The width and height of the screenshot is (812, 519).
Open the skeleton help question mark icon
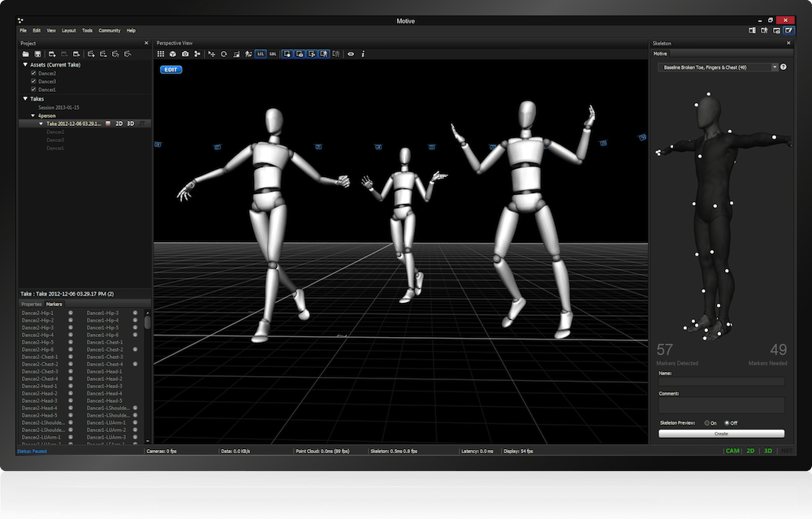click(784, 67)
